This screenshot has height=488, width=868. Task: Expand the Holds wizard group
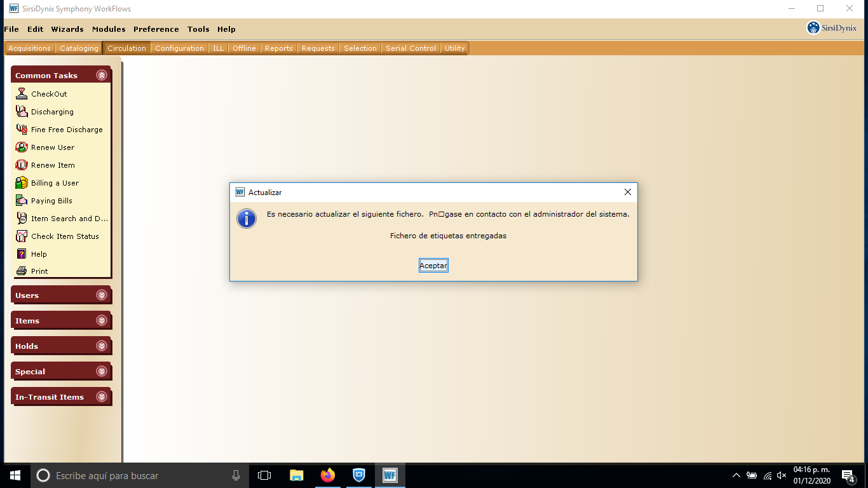(102, 346)
